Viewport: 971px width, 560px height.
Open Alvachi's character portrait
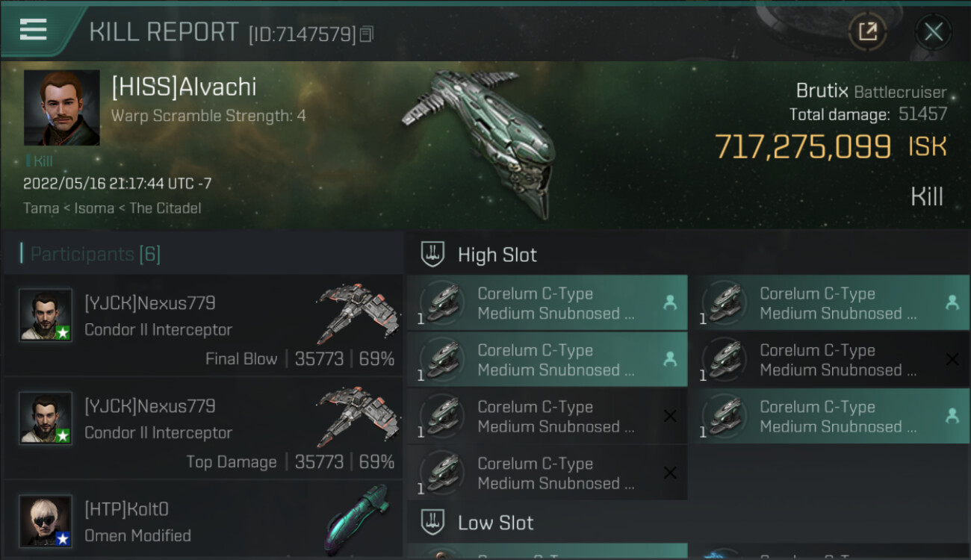(x=62, y=108)
